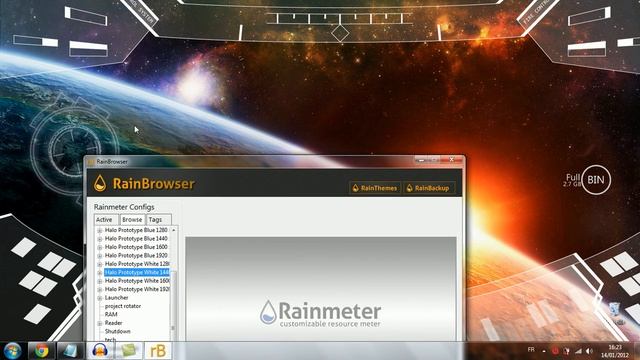The width and height of the screenshot is (640, 360).
Task: Open the blue notepad taskbar icon
Action: [70, 351]
